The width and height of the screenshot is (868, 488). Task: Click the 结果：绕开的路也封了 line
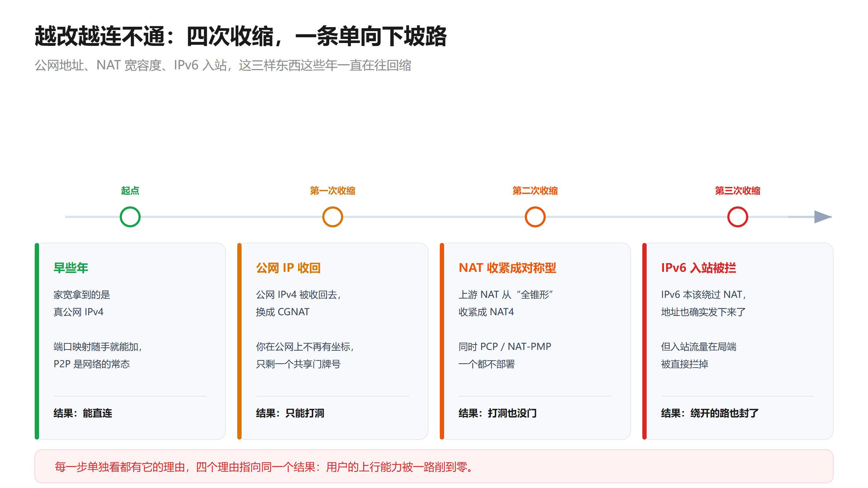coord(710,413)
